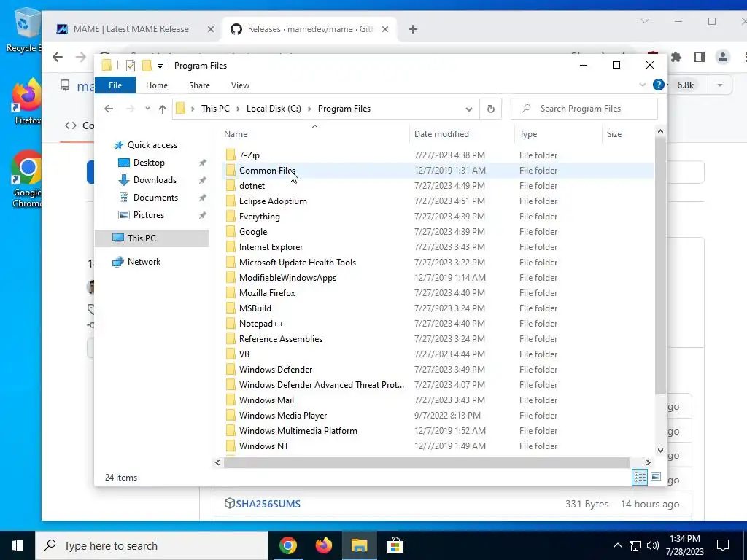Viewport: 747px width, 560px height.
Task: Click the New folder quick access icon
Action: (x=147, y=66)
